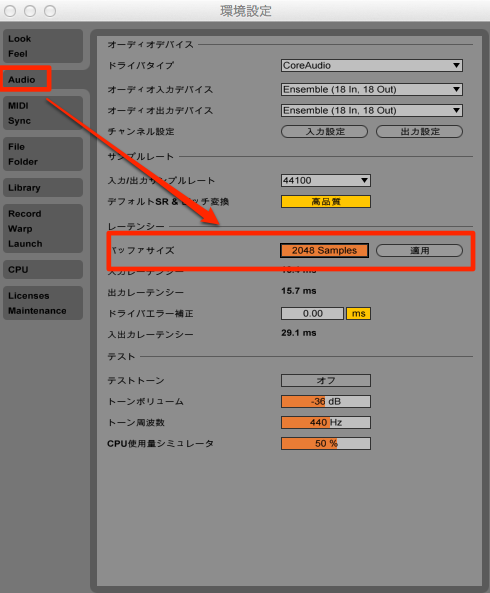The image size is (490, 593).
Task: Select the File Folder tab
Action: pyautogui.click(x=43, y=154)
